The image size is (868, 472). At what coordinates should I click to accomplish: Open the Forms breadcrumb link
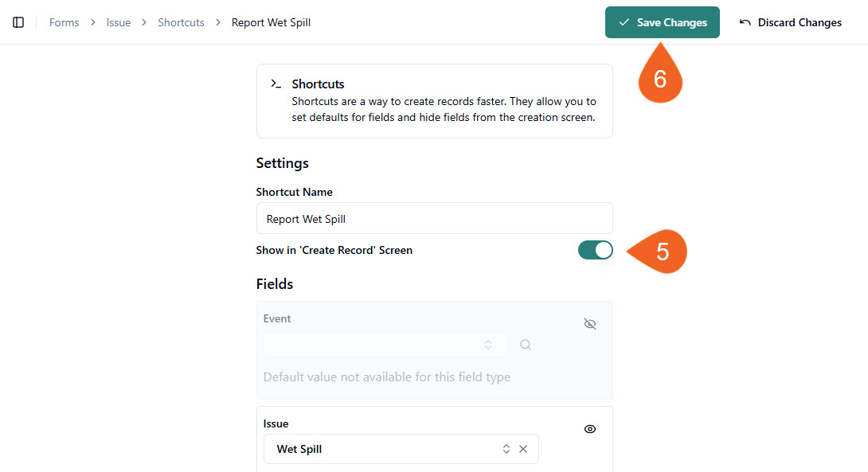click(x=65, y=23)
